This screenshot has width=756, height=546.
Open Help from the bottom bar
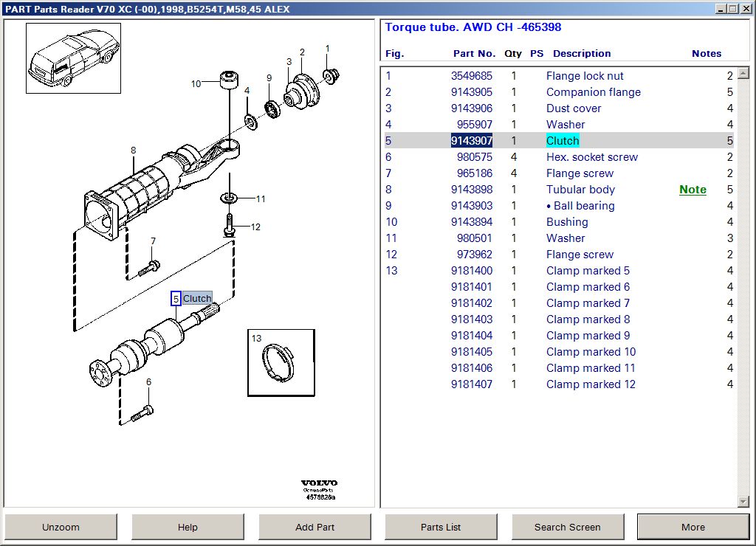click(x=188, y=527)
